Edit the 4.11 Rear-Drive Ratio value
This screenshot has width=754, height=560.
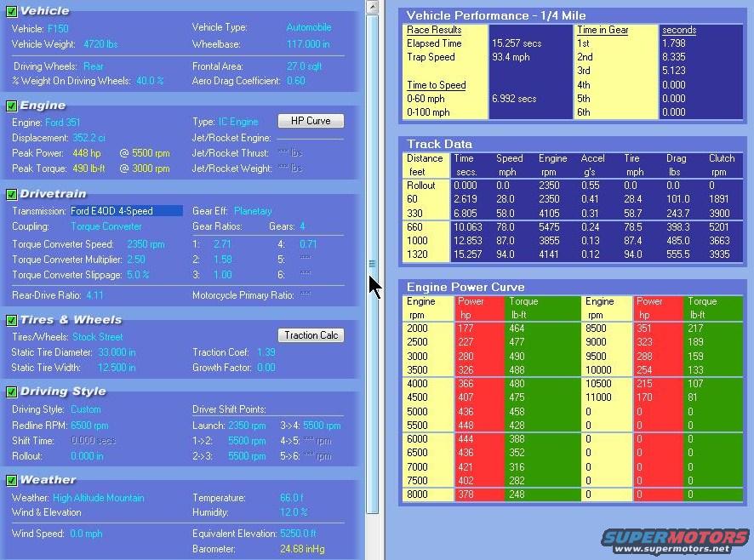coord(94,295)
